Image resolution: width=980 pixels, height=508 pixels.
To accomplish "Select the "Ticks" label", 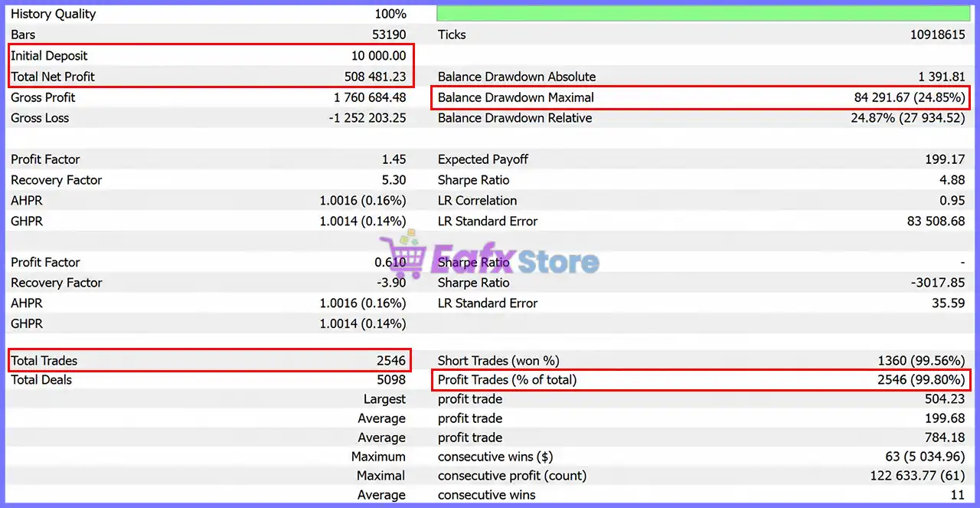I will click(452, 34).
